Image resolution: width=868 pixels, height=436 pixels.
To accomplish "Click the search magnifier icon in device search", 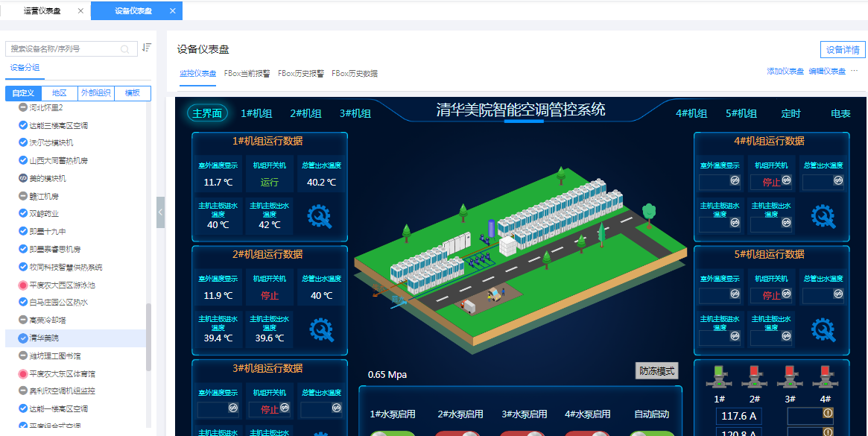I will pos(125,48).
